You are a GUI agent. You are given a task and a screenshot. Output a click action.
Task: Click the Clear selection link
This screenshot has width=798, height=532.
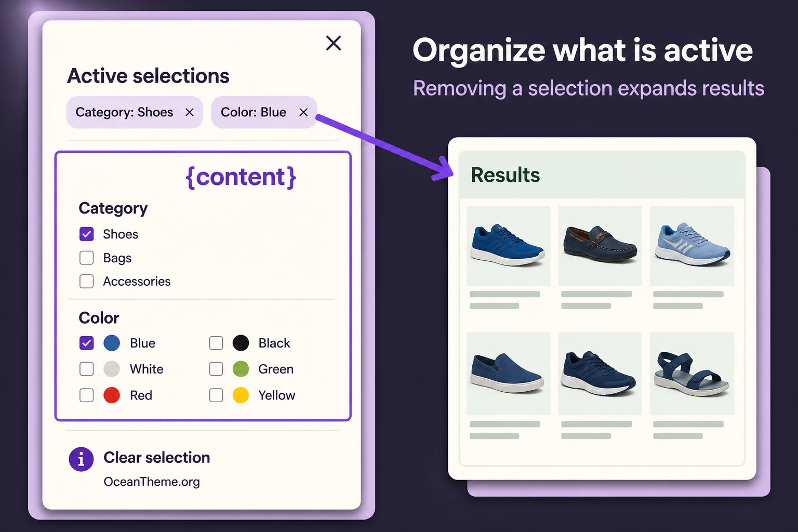(x=157, y=458)
